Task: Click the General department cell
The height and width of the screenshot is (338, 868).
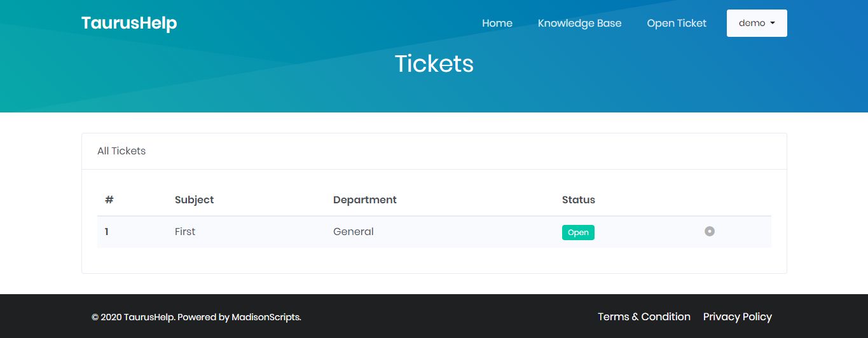Action: [354, 232]
